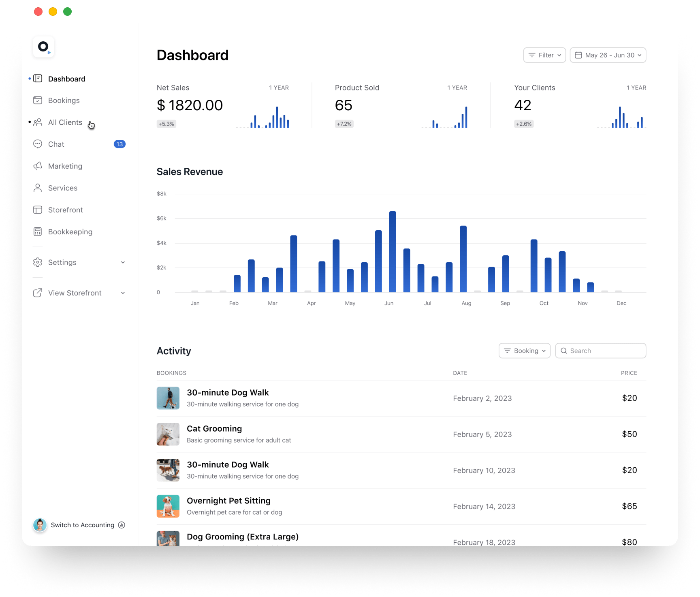Click Switch to Accounting

(x=83, y=525)
